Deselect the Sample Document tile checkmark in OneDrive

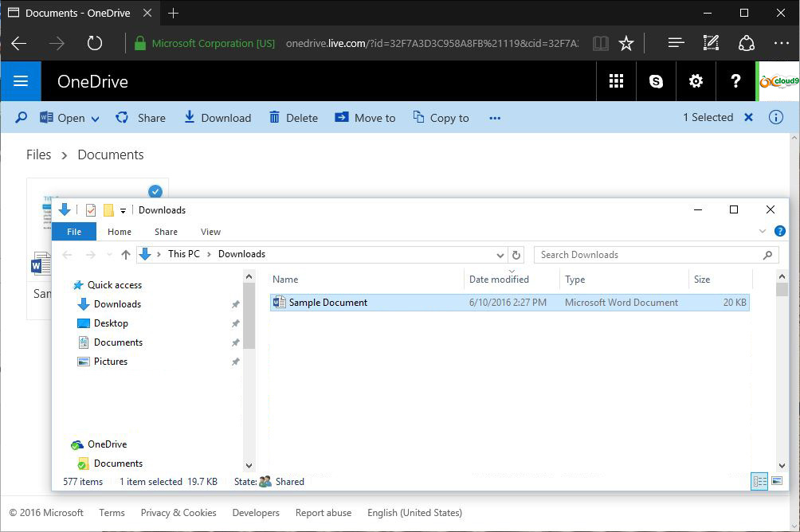[x=155, y=192]
